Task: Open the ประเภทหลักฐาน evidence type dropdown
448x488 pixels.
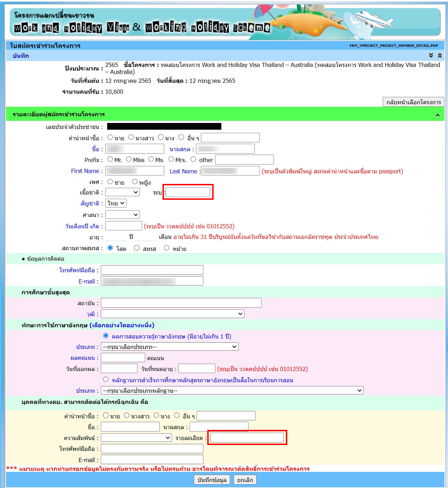Action: tap(232, 390)
